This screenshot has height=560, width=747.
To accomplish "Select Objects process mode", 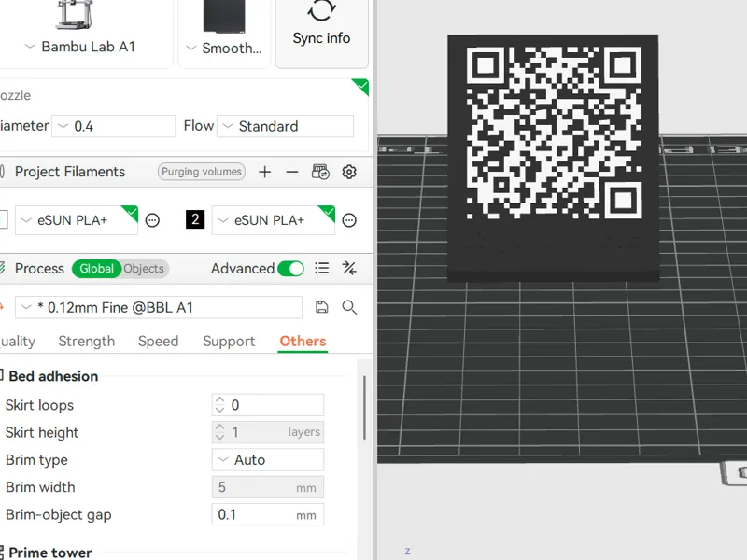I will point(144,269).
